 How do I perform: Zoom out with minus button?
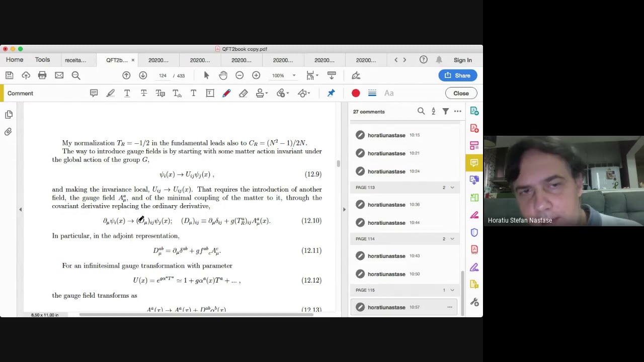pyautogui.click(x=239, y=75)
